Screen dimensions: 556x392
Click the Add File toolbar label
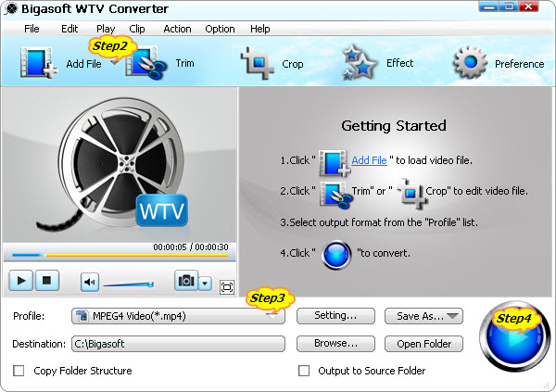(x=83, y=64)
